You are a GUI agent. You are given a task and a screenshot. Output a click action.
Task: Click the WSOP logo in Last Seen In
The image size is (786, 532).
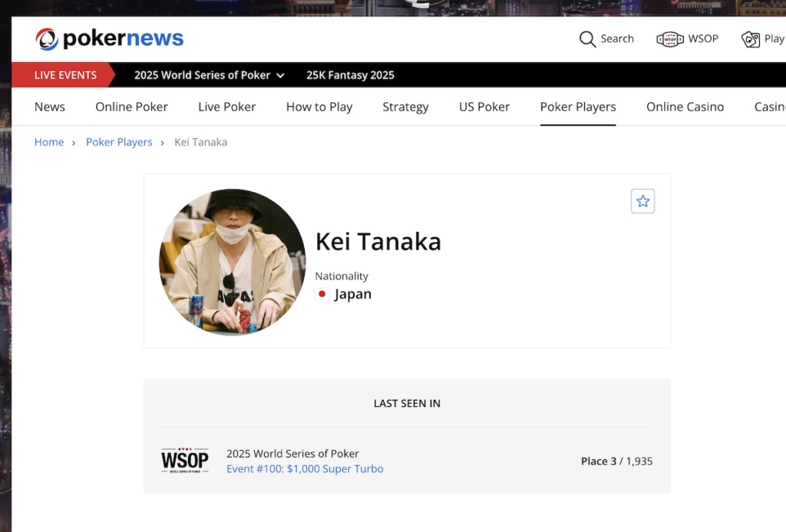[x=185, y=461]
